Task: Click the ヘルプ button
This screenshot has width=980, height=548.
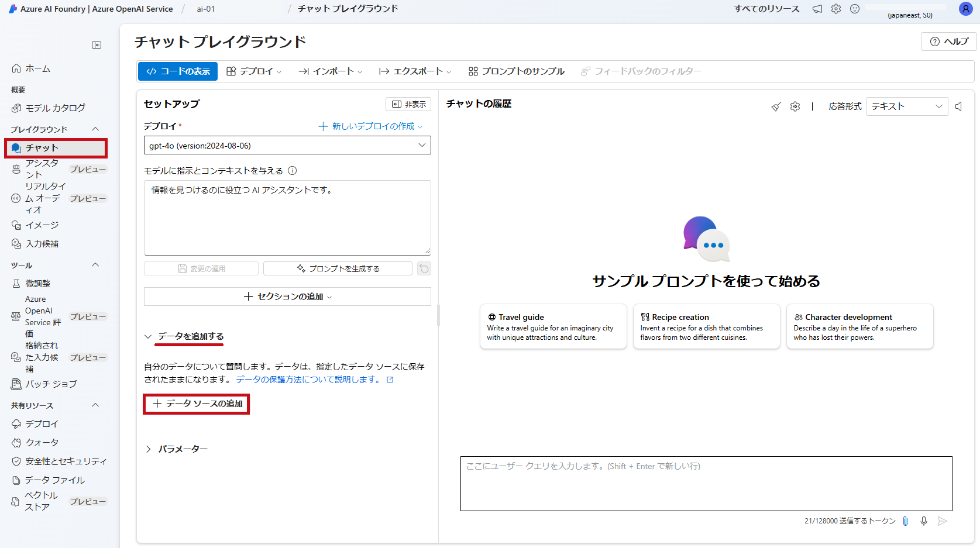Action: 949,42
